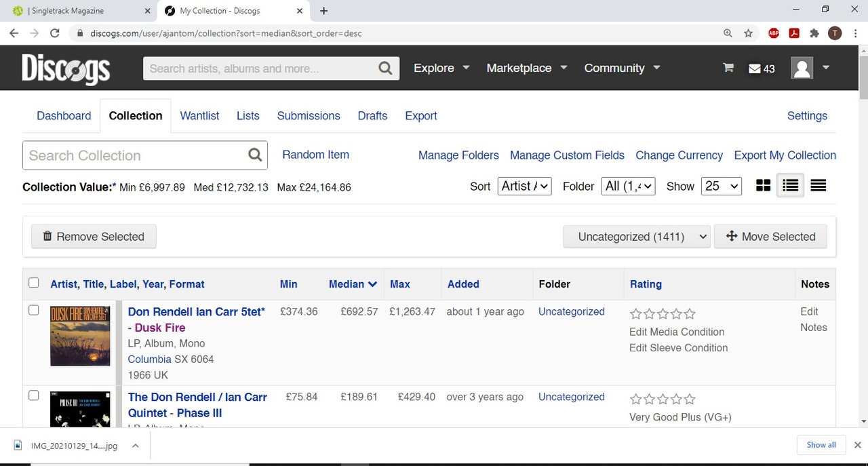Open the Dusk Fire album cover thumbnail
Screen dimensions: 868x466
point(80,336)
